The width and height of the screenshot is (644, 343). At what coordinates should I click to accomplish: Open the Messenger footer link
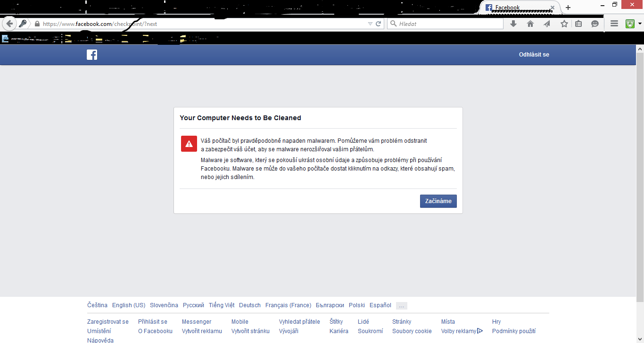tap(197, 322)
